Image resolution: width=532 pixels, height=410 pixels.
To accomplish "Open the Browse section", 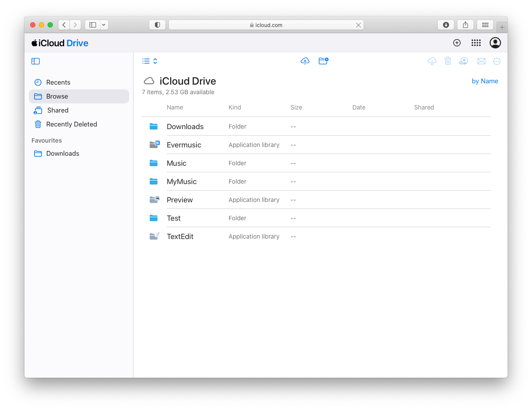I will [x=57, y=96].
